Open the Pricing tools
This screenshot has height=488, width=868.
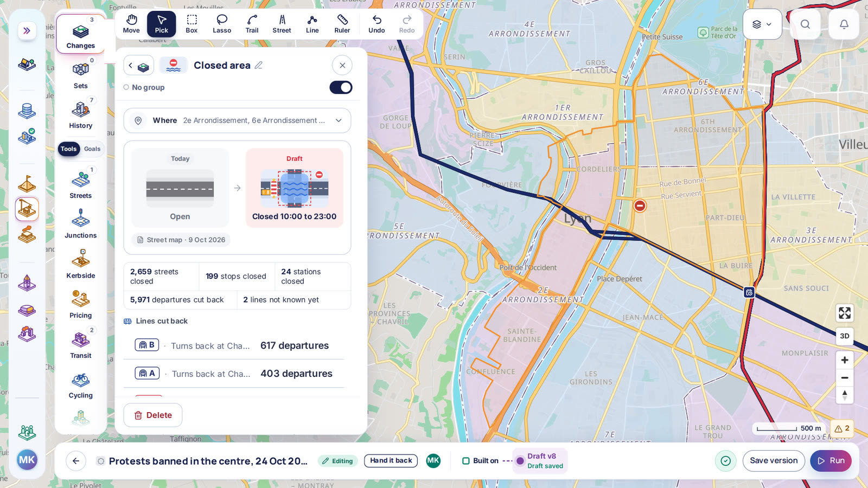tap(81, 304)
